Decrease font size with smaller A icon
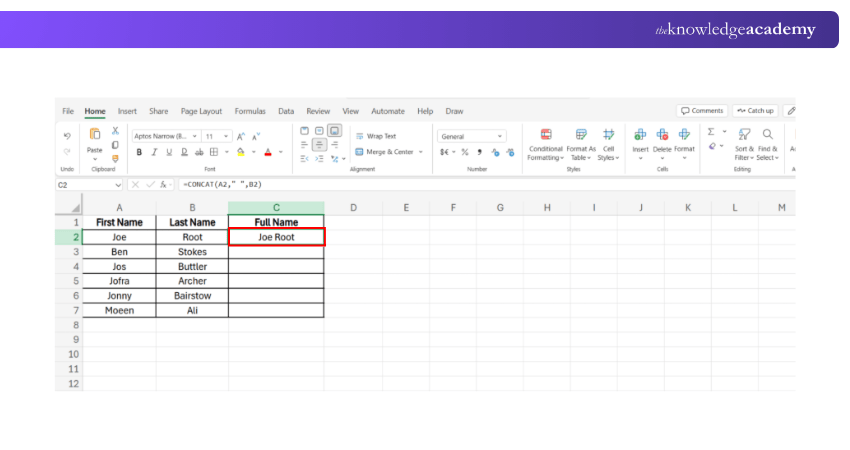This screenshot has height=450, width=850. click(x=256, y=137)
